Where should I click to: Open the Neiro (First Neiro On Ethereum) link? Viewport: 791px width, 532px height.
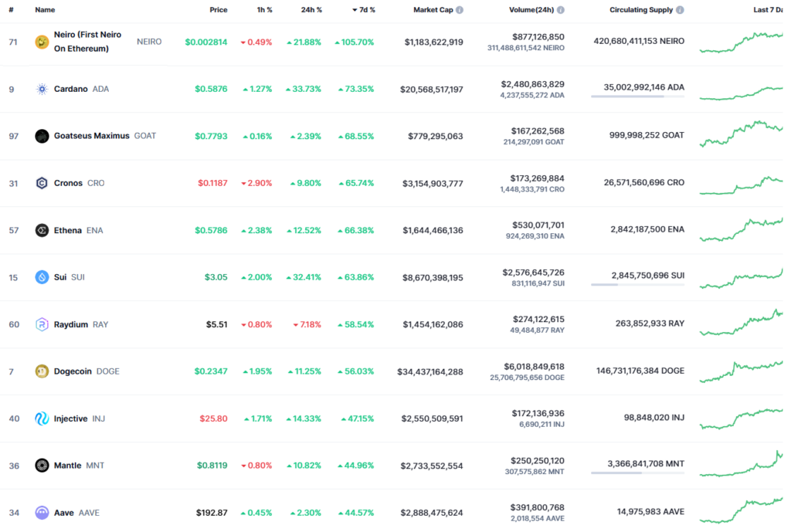coord(88,42)
